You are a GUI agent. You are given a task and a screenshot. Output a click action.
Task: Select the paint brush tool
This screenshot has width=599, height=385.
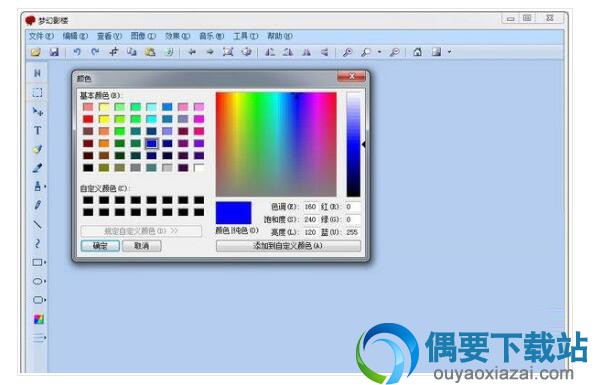[37, 149]
